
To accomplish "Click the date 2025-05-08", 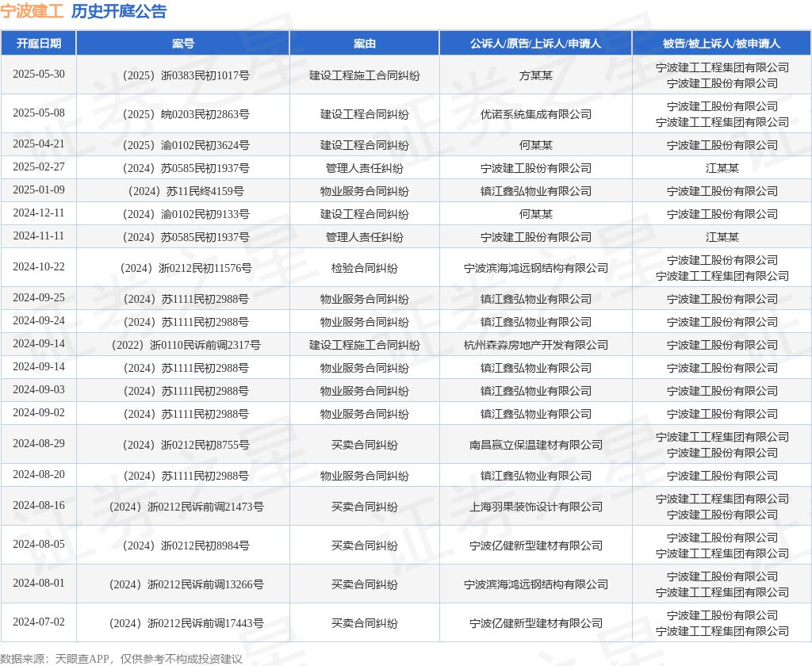I will (39, 113).
